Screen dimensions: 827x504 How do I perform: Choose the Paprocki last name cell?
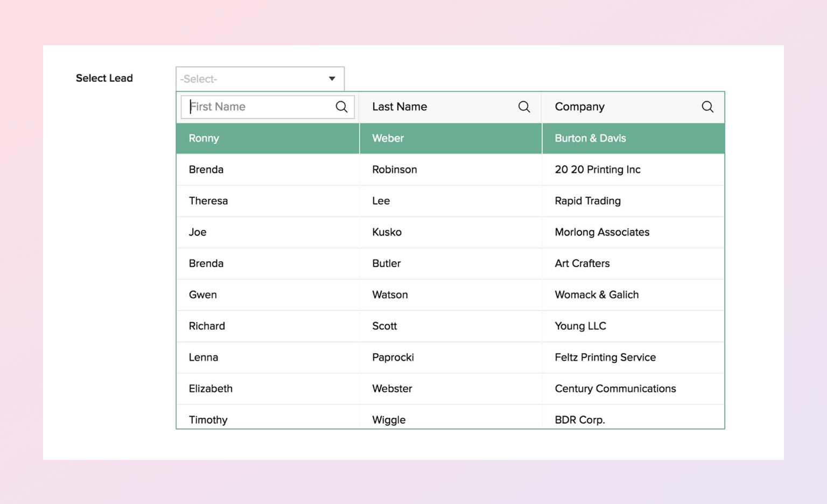[393, 357]
